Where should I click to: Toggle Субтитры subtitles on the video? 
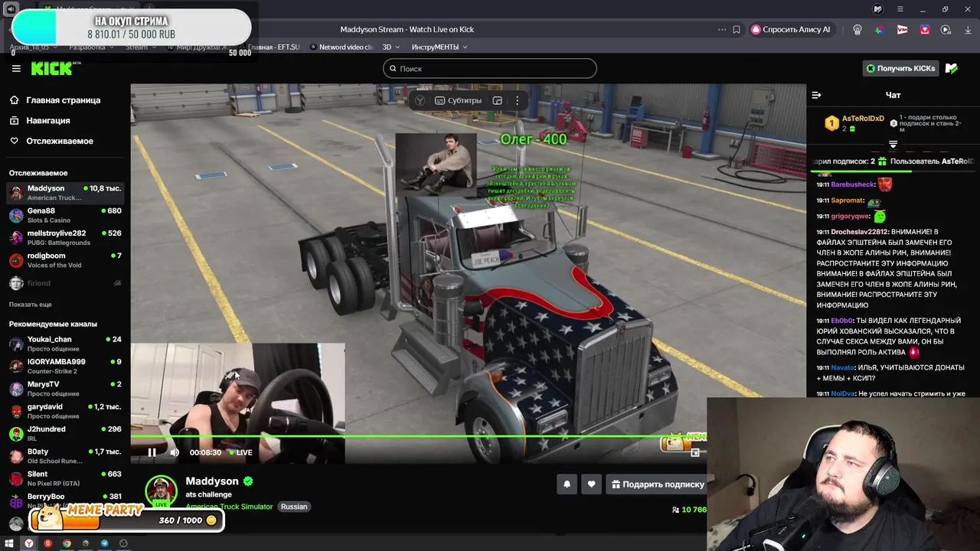point(458,100)
